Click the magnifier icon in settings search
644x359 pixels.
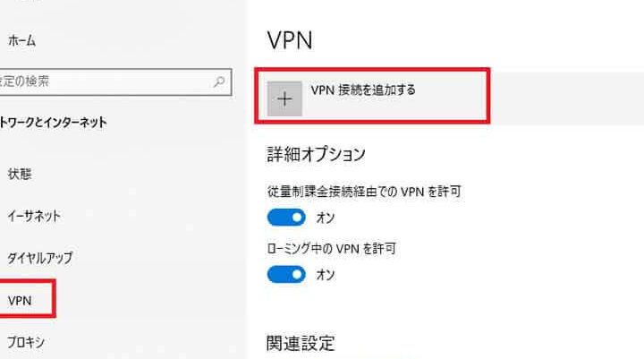[219, 81]
